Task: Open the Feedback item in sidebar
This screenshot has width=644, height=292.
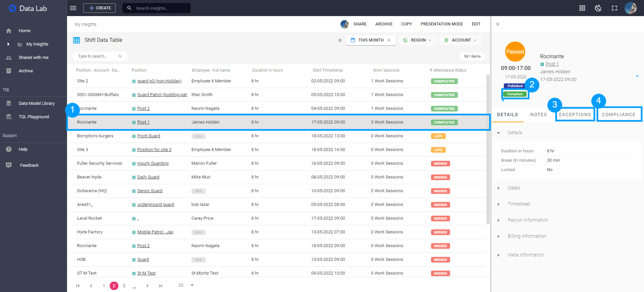Action: (29, 165)
